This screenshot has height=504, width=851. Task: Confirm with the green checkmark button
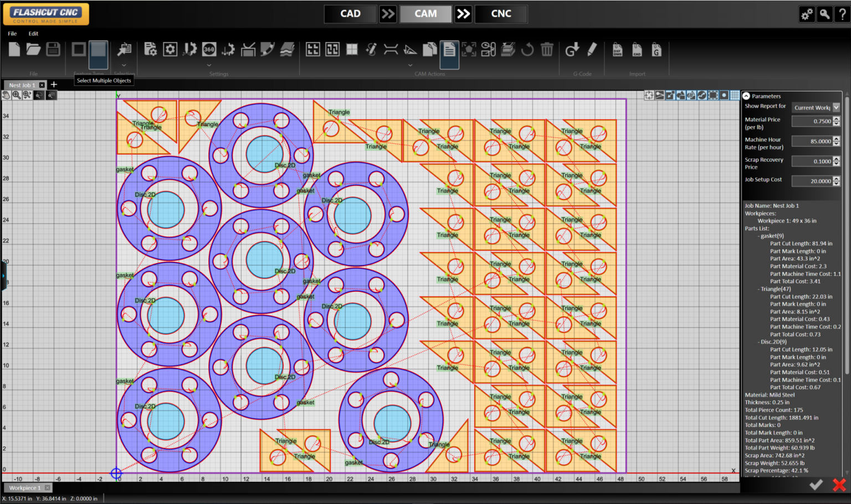[x=816, y=485]
